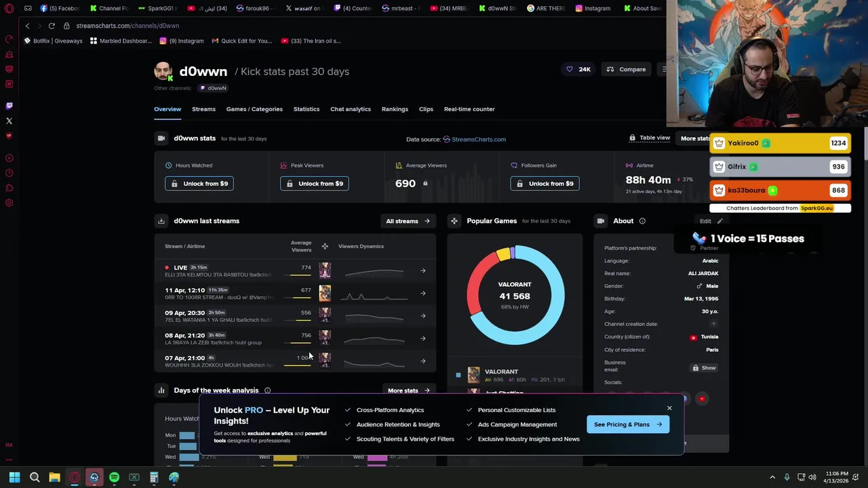This screenshot has height=488, width=868.
Task: Switch to the Overview tab
Action: click(167, 109)
